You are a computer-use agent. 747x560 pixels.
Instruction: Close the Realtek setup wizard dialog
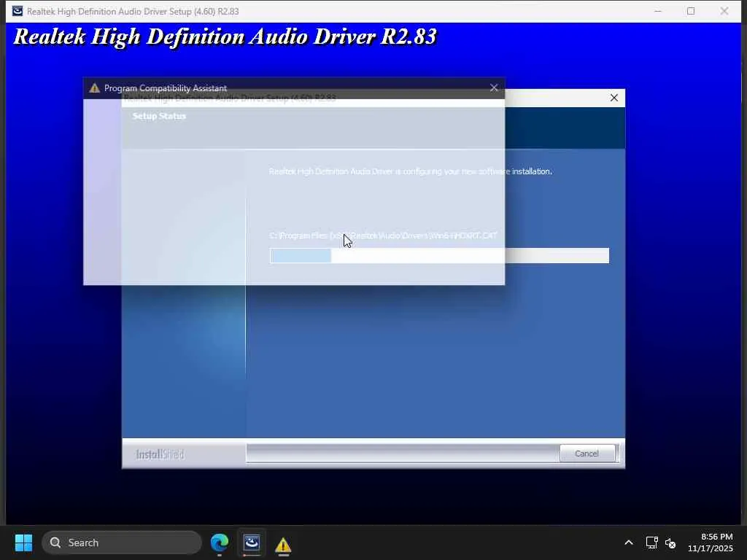click(614, 98)
